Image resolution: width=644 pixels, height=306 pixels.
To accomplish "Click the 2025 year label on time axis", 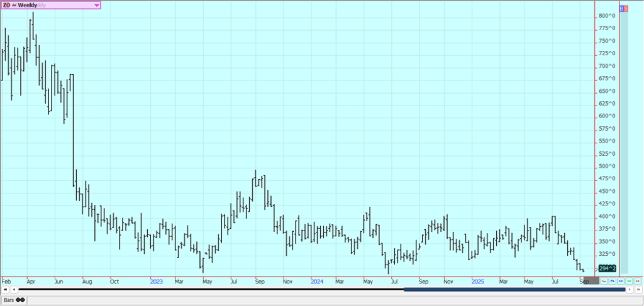I will coord(478,282).
